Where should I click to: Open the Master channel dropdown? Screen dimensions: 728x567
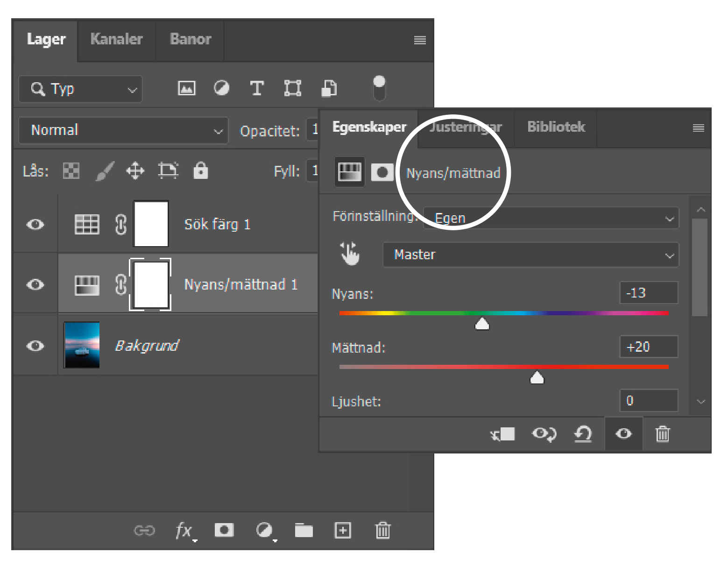(x=530, y=255)
